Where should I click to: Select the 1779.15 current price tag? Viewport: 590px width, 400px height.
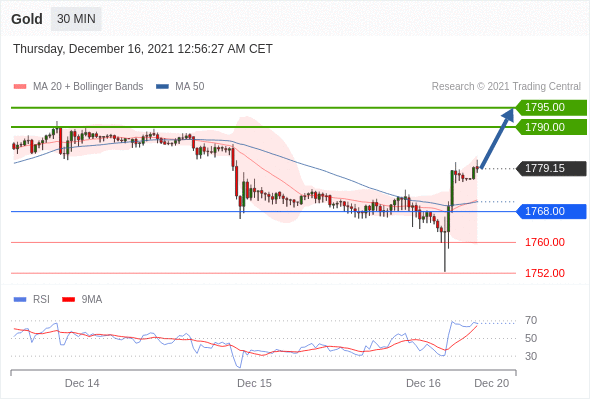[551, 168]
